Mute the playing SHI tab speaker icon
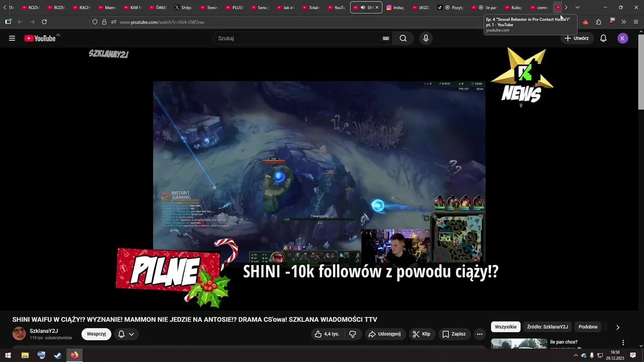The image size is (644, 362). (363, 8)
